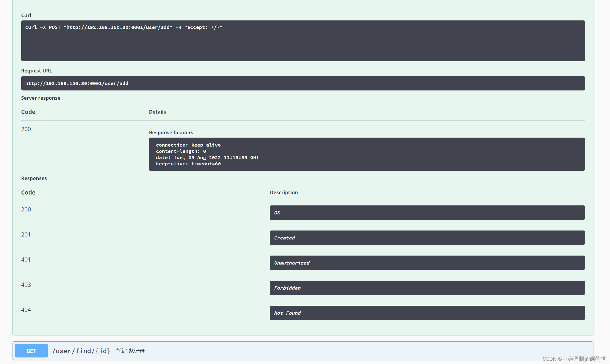The height and width of the screenshot is (364, 610).
Task: Click the OK description box
Action: (x=427, y=213)
